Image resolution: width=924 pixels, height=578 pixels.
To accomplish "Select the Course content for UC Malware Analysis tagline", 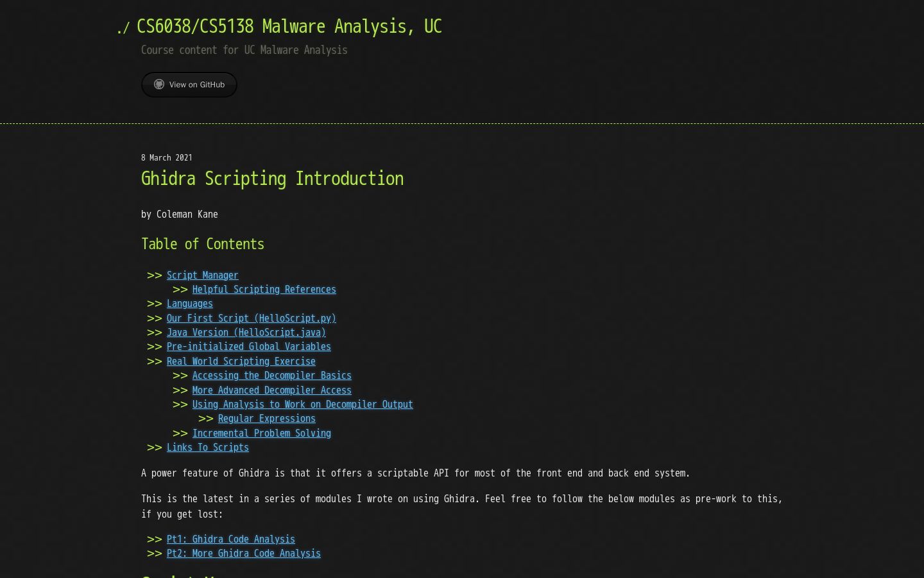I will 244,50.
